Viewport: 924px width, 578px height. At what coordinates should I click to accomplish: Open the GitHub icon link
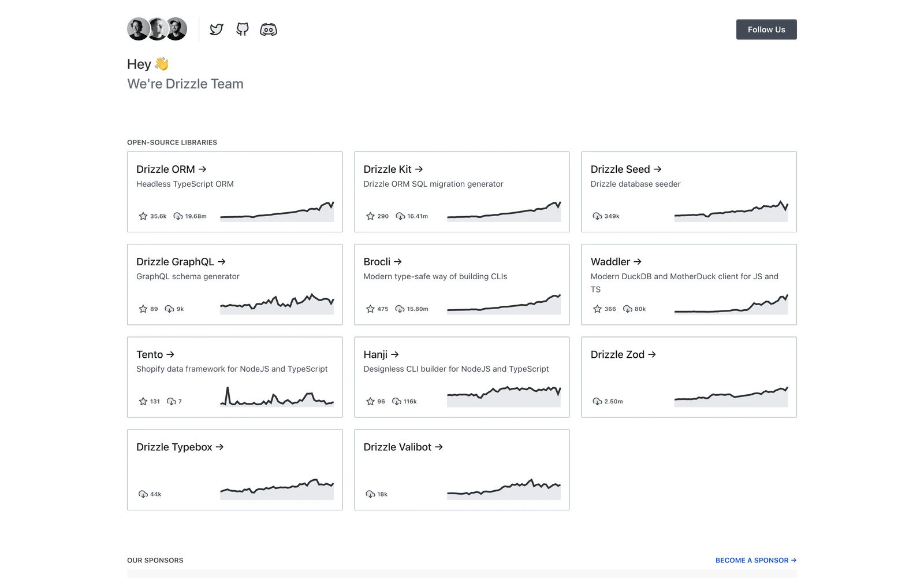pyautogui.click(x=243, y=29)
